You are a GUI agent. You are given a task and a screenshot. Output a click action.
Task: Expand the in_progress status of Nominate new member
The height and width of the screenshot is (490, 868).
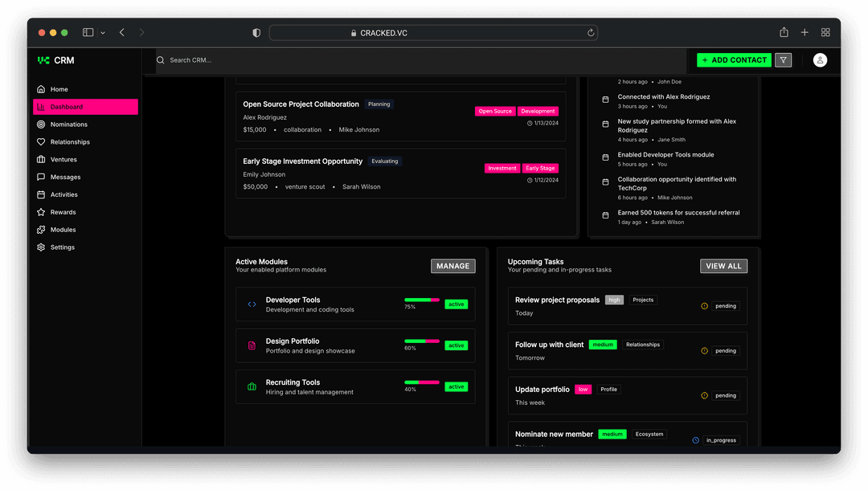pyautogui.click(x=721, y=440)
